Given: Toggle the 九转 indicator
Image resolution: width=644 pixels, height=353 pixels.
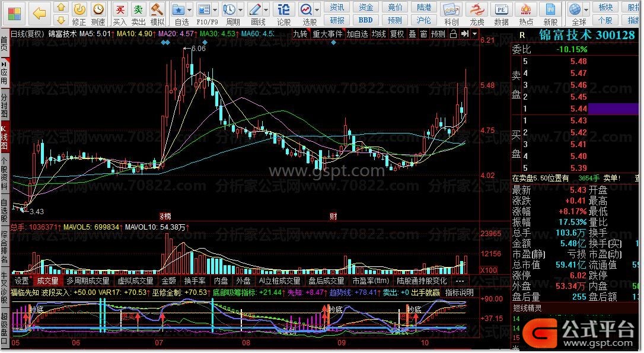Looking at the screenshot, I should click(x=300, y=34).
